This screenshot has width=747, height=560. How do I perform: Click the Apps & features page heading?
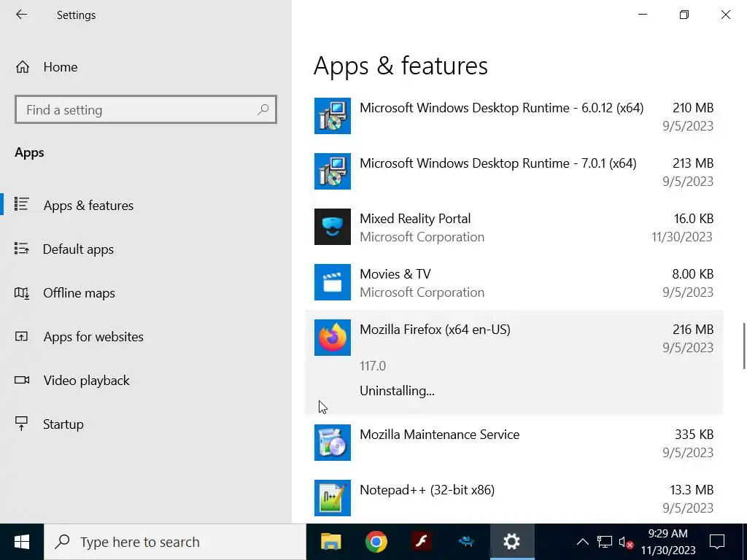pos(400,66)
